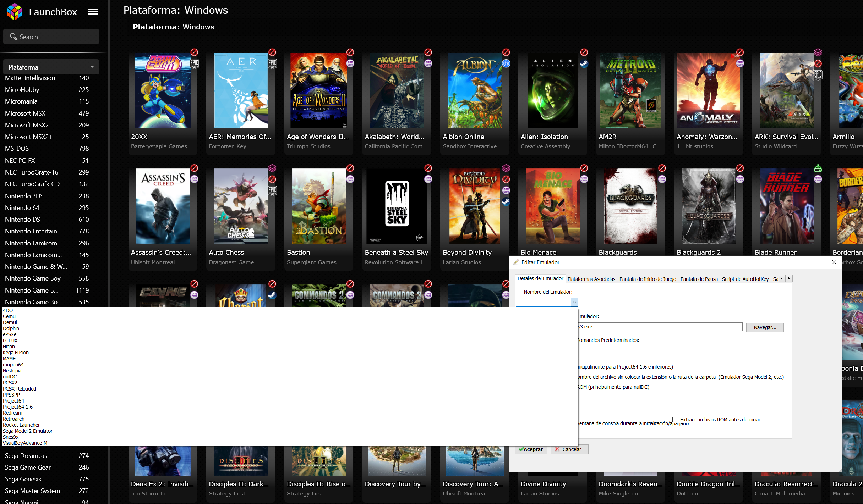
Task: Click Aceptar to save emulator
Action: 531,449
